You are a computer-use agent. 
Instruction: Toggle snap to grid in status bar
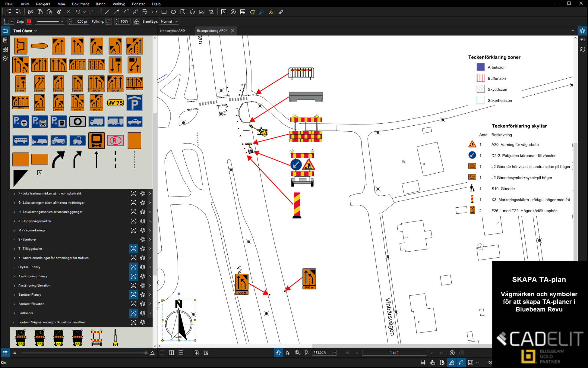(432, 363)
